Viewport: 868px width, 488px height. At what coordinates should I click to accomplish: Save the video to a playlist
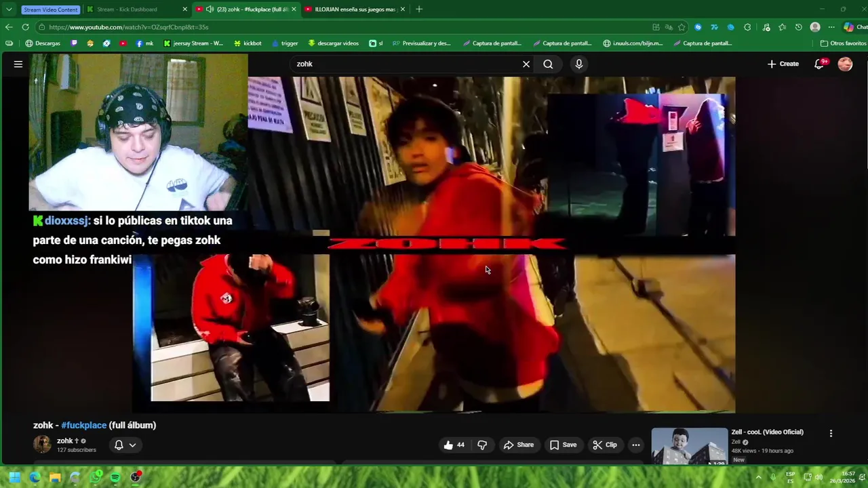pyautogui.click(x=564, y=445)
